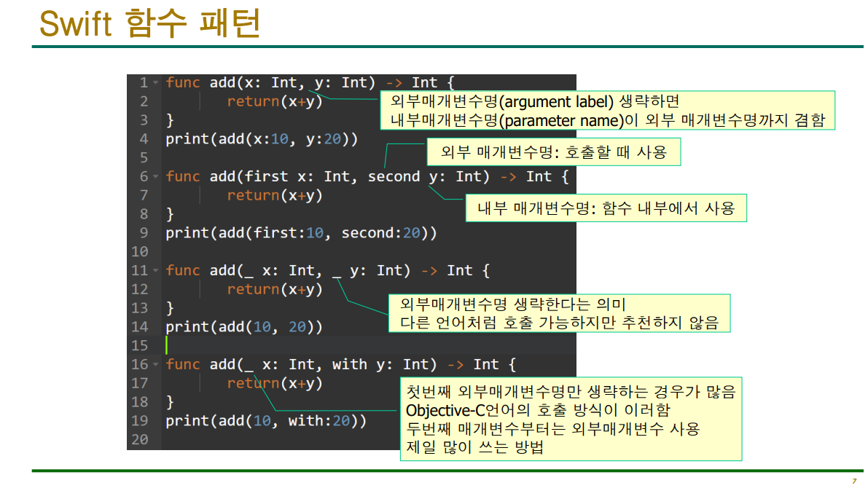Click the 'func add(_ x: Int, with y: Int)' line
This screenshot has width=868, height=488.
(x=340, y=365)
